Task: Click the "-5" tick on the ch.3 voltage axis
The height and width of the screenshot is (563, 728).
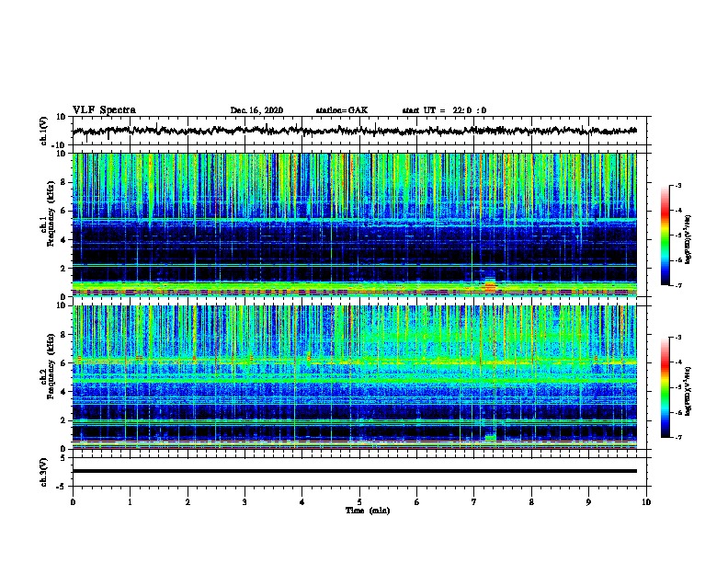Action: [62, 487]
